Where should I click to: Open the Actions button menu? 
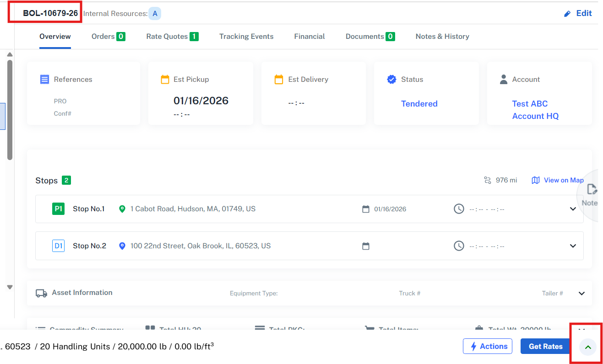[x=489, y=346]
